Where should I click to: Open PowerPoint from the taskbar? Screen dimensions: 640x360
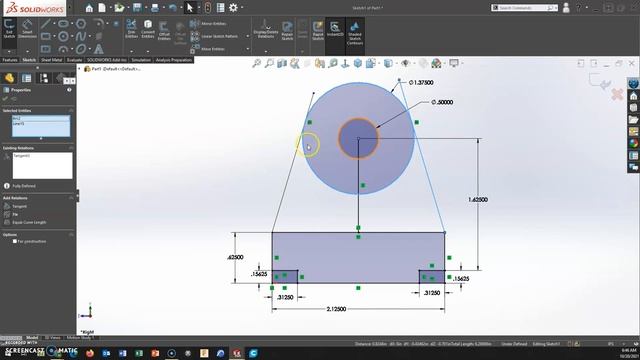[x=155, y=353]
